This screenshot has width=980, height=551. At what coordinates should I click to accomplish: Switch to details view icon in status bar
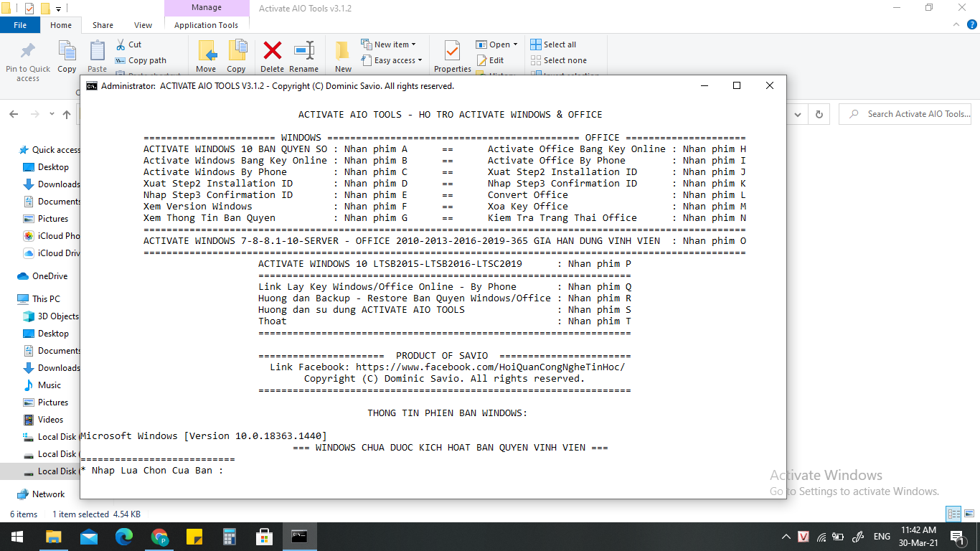[x=953, y=514]
